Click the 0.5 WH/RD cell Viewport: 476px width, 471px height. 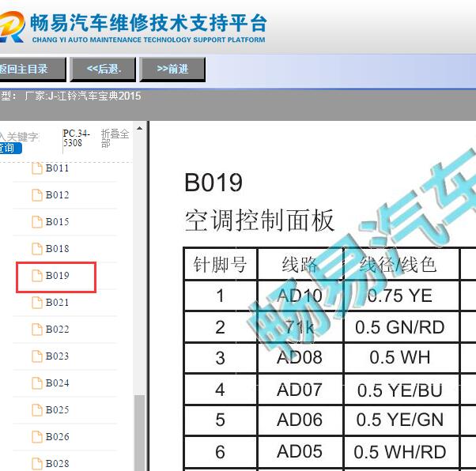pos(400,452)
